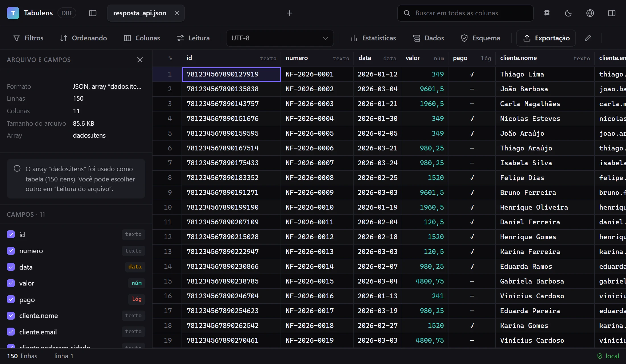626x364 pixels.
Task: Select the name cell Bruno Ferreira
Action: tap(545, 193)
